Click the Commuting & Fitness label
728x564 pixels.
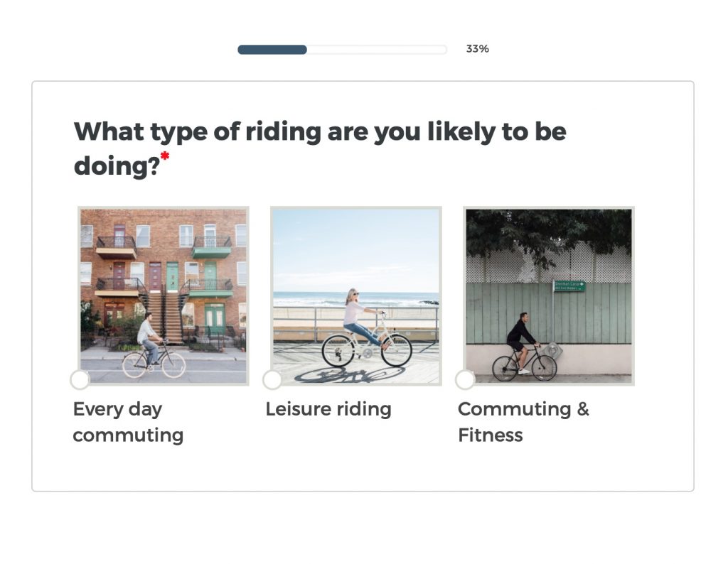[523, 422]
